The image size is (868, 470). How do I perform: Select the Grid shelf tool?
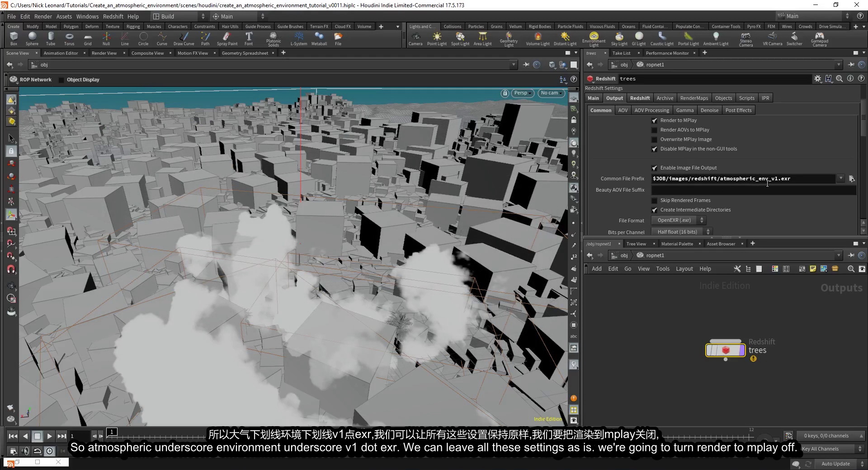tap(88, 39)
